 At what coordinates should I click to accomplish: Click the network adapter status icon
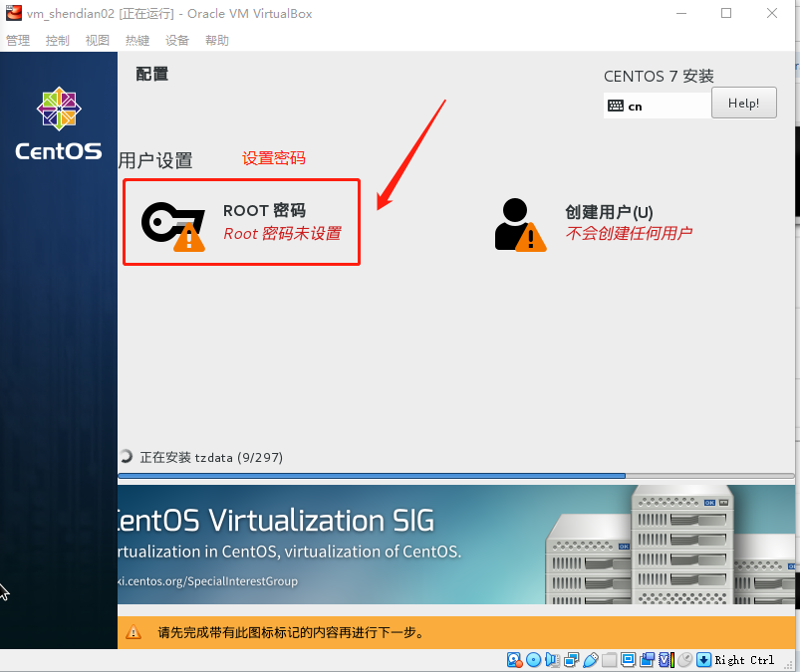click(x=572, y=660)
